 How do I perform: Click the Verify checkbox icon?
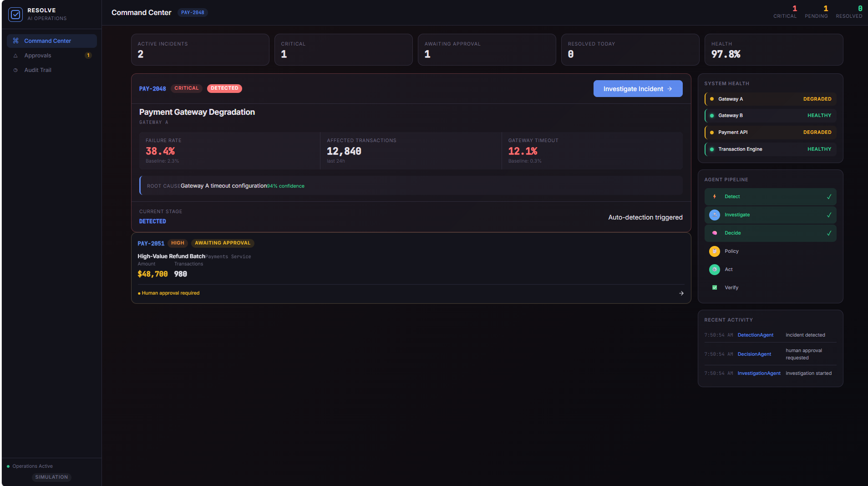click(x=715, y=288)
